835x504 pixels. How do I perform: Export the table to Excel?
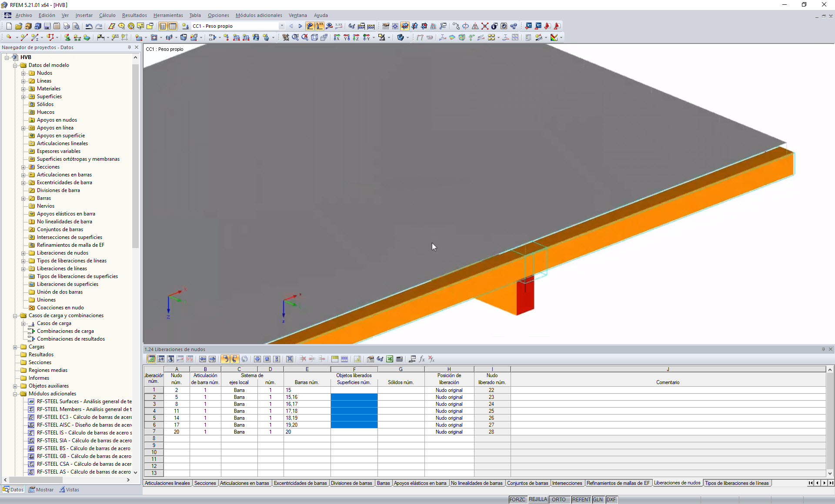pos(390,359)
